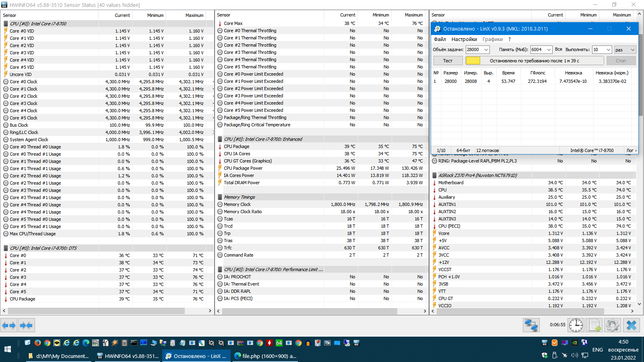Open the Лог panel in LinX
Screen dimensions: 644x362
[632, 150]
